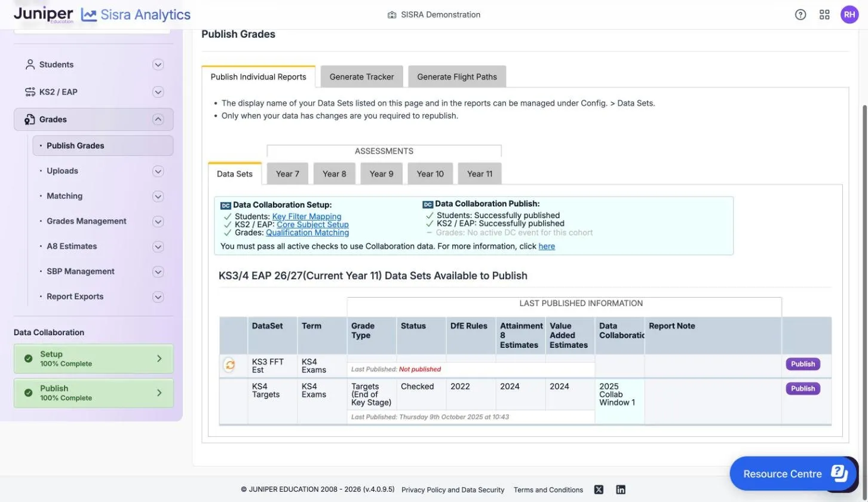Open the Key Filter Mapping link

(x=306, y=216)
